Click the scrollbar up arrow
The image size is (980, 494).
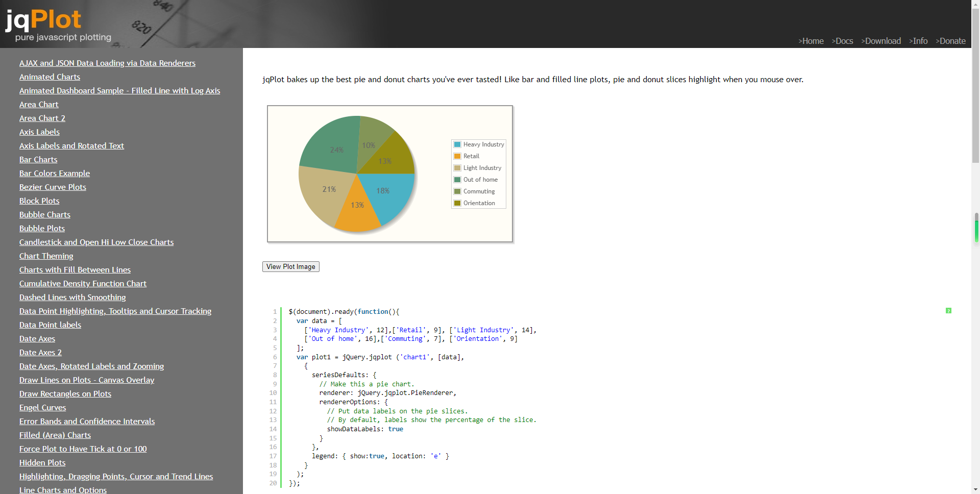point(975,4)
